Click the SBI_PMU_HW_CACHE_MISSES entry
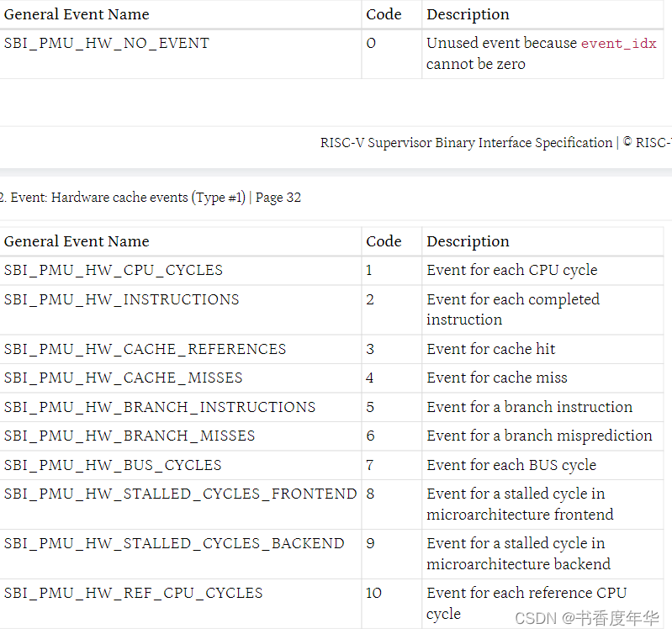 [x=123, y=378]
